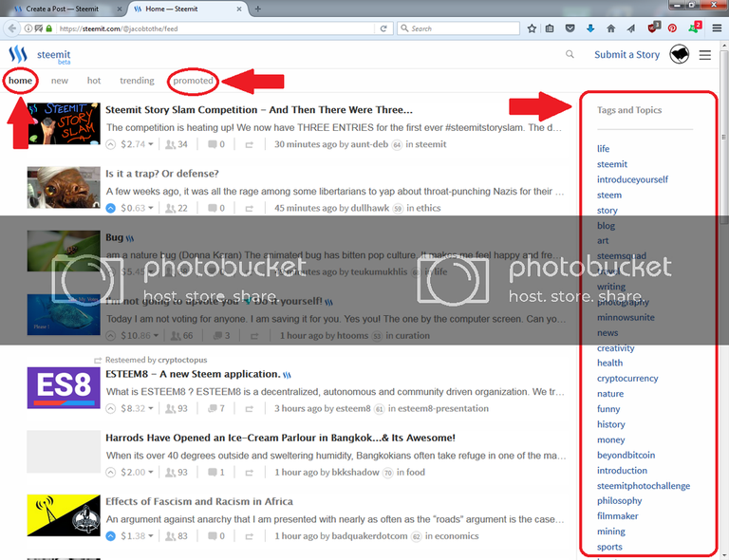Open the Steemit Story Slam thumbnail

click(x=64, y=123)
